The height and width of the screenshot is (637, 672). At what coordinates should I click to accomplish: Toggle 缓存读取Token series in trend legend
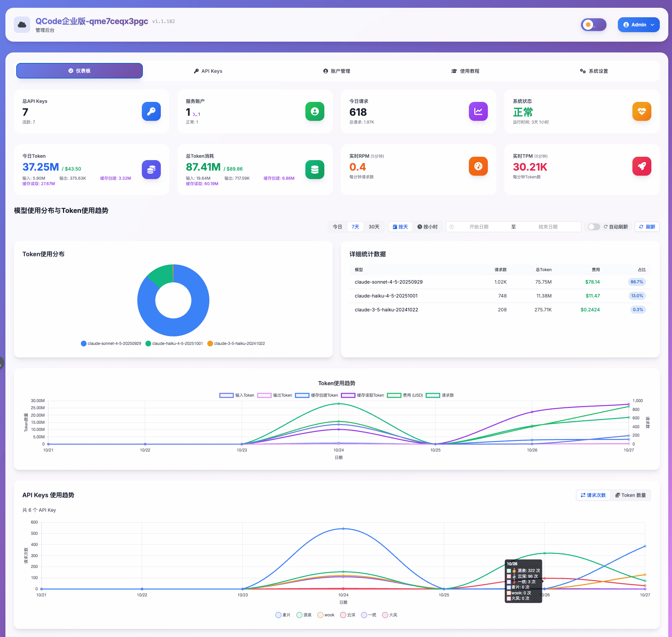[x=348, y=395]
